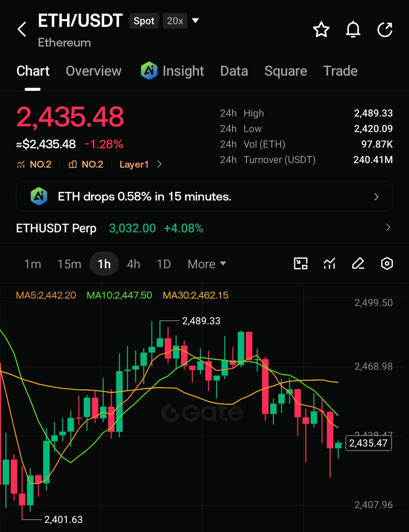Add ETH/USDT to favorites with the star
This screenshot has width=409, height=532.
(321, 30)
